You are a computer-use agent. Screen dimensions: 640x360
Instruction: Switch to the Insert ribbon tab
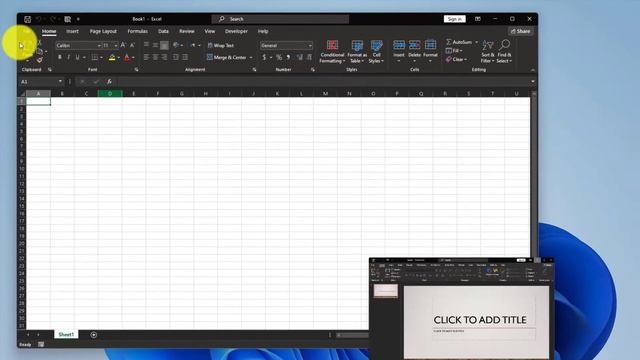(x=72, y=31)
